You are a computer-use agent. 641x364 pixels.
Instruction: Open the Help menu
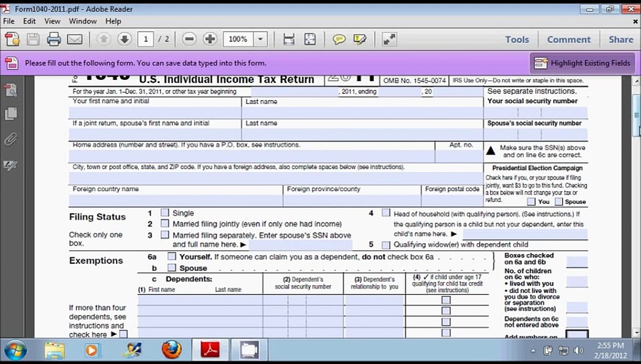[113, 21]
